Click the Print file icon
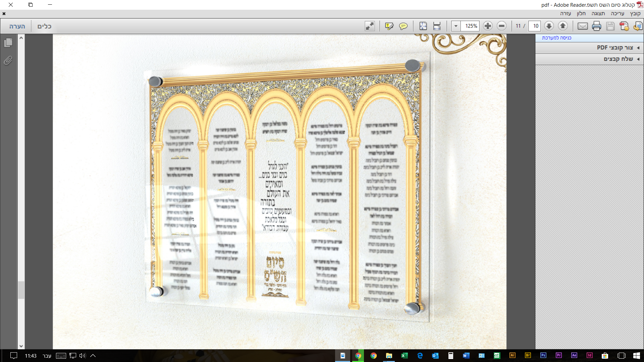The image size is (644, 362). (x=596, y=26)
